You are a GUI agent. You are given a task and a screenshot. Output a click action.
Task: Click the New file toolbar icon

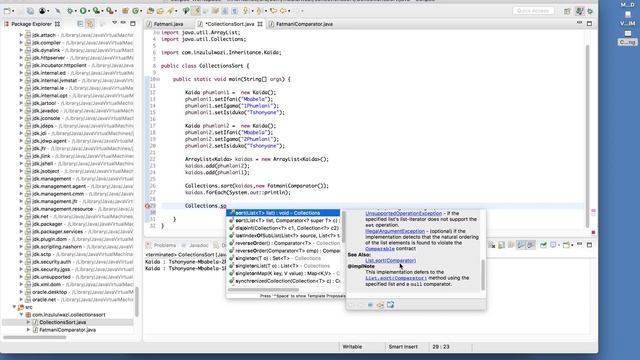pos(7,11)
